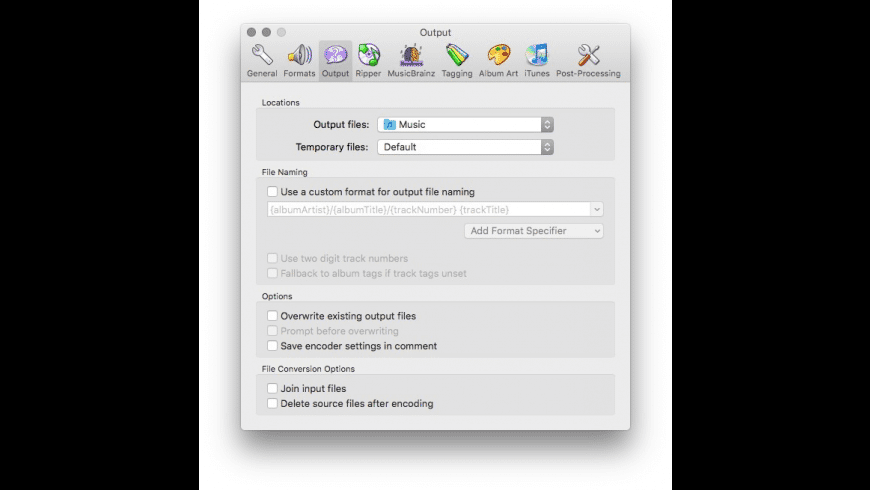Image resolution: width=870 pixels, height=490 pixels.
Task: Click the yellow minimize window button
Action: (266, 32)
